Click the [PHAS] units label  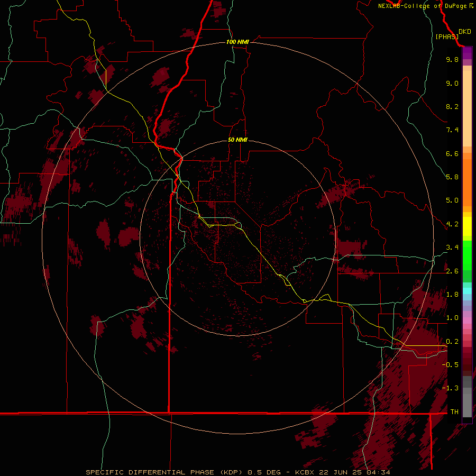pyautogui.click(x=447, y=36)
